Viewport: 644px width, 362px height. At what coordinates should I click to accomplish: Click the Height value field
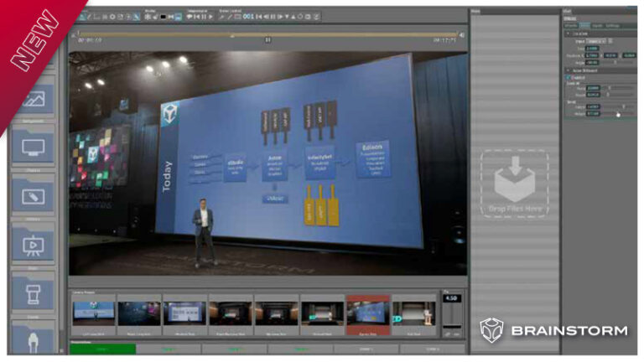(593, 114)
